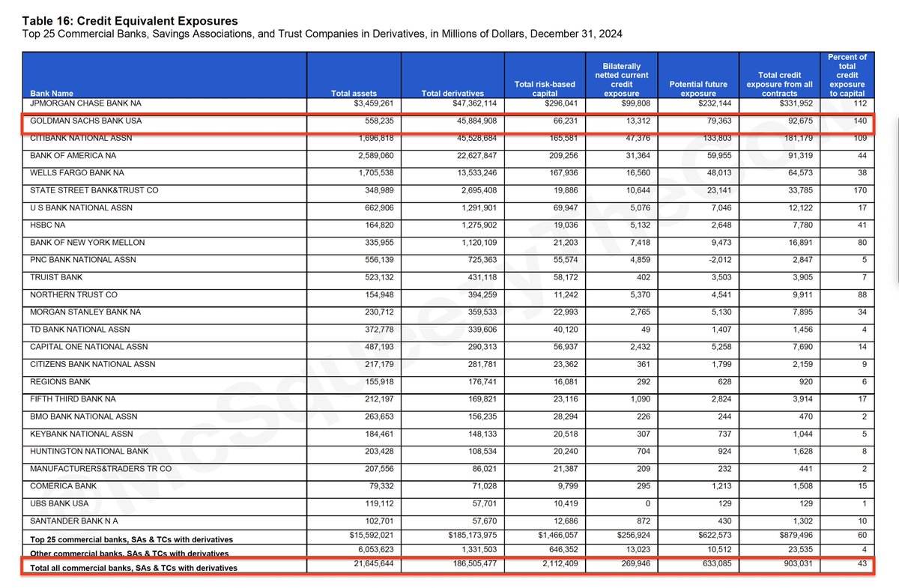This screenshot has height=588, width=899.
Task: Click the 'Bilaterally netted current credit exposure' header
Action: click(x=622, y=79)
